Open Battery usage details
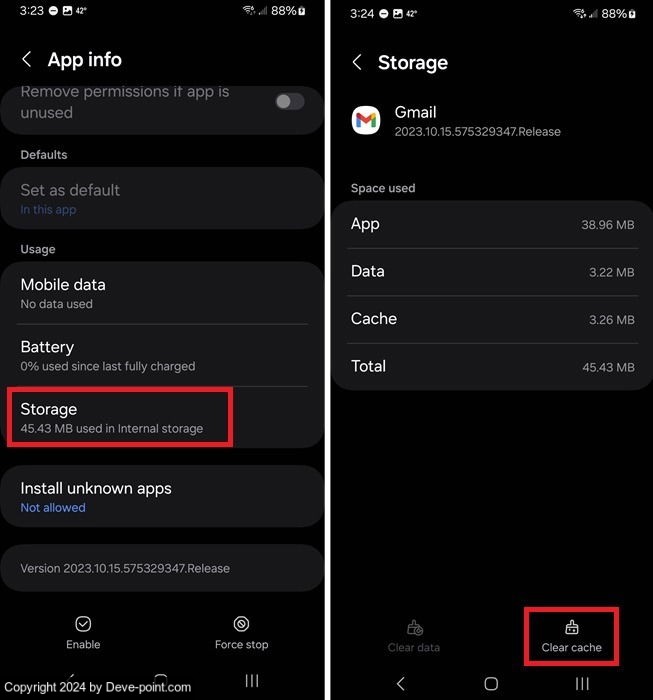 click(162, 355)
